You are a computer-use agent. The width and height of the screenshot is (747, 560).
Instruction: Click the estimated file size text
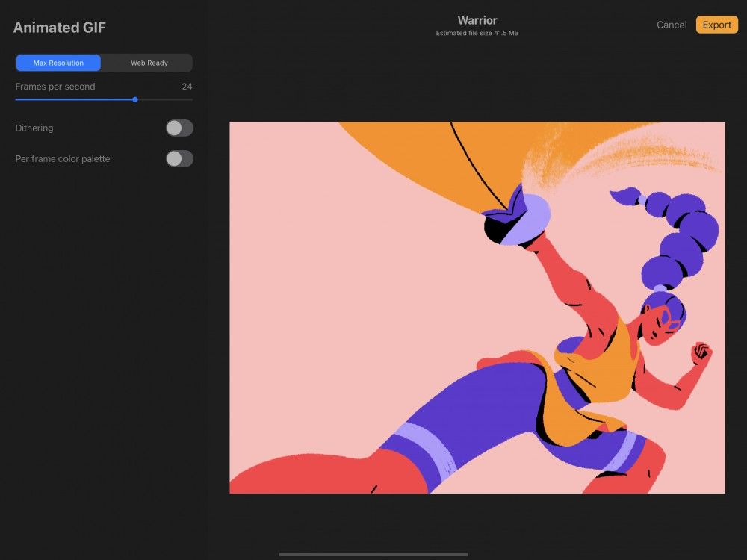477,33
